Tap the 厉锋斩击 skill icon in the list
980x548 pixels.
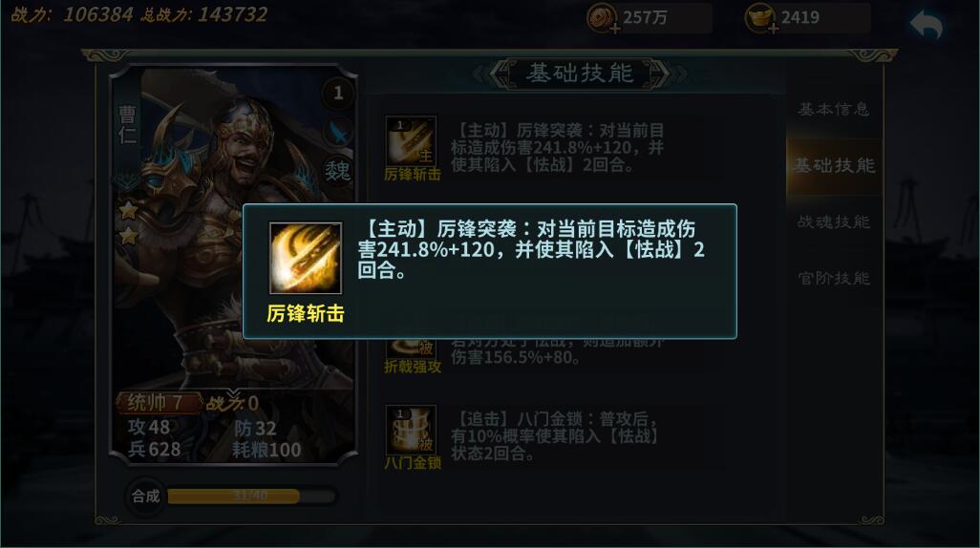[411, 140]
